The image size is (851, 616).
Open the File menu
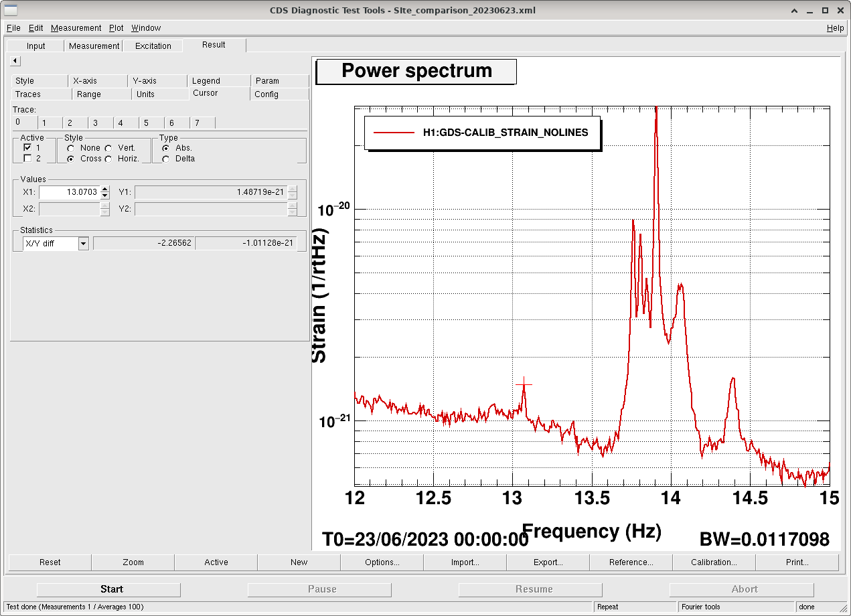(x=13, y=28)
